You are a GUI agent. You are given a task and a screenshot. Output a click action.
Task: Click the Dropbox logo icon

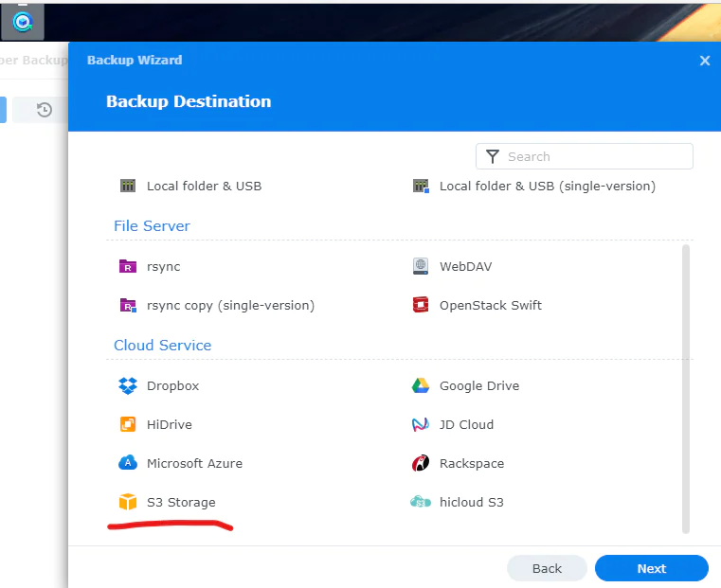coord(128,386)
